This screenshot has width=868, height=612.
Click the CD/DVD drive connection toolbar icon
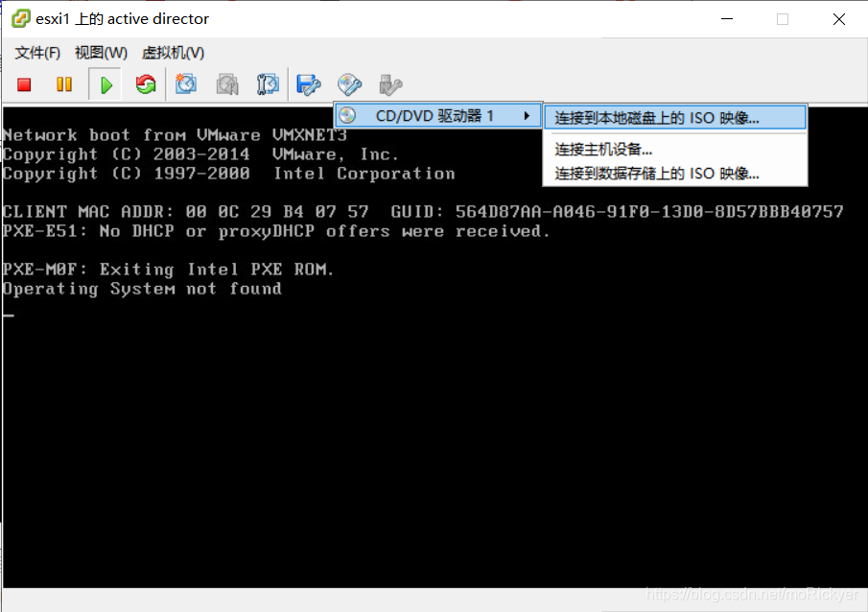[x=349, y=84]
